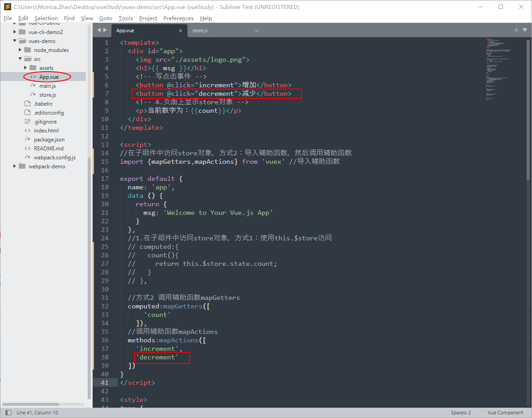Open the File menu

coord(8,18)
